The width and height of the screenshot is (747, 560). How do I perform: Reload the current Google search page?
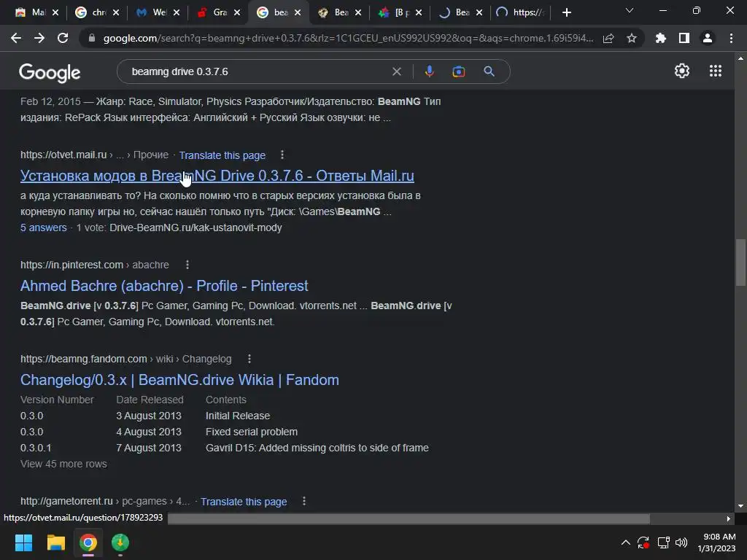63,38
